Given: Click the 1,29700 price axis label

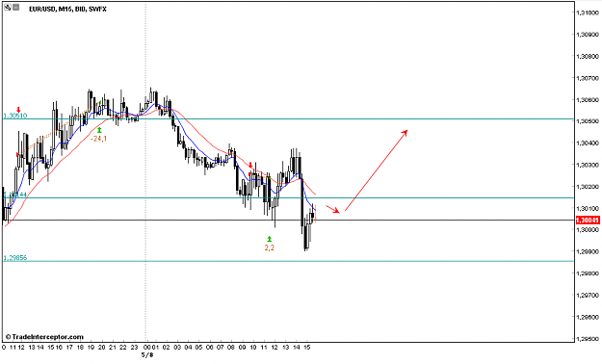Looking at the screenshot, I should tap(588, 296).
